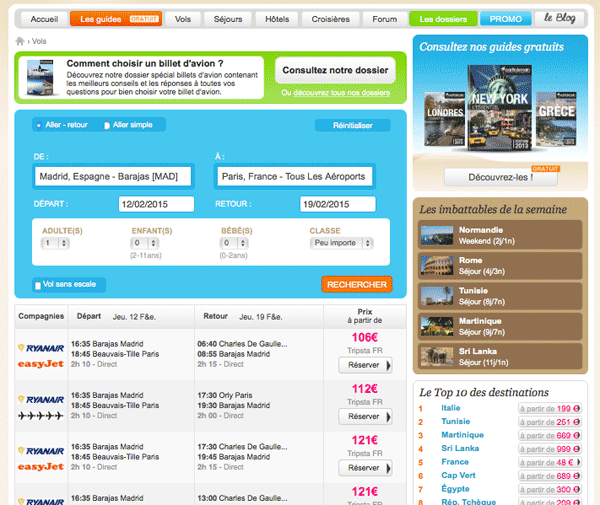The height and width of the screenshot is (505, 600).
Task: Open Égypte in Top 10 destinations
Action: (455, 489)
